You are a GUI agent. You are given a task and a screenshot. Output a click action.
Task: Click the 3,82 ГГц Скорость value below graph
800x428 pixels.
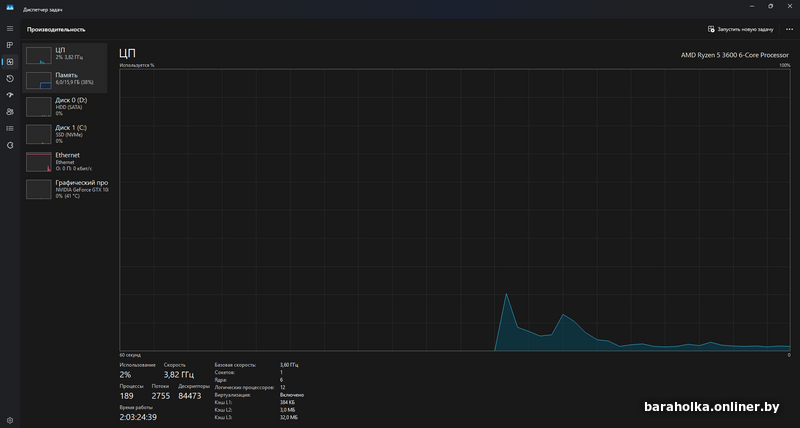pos(179,375)
